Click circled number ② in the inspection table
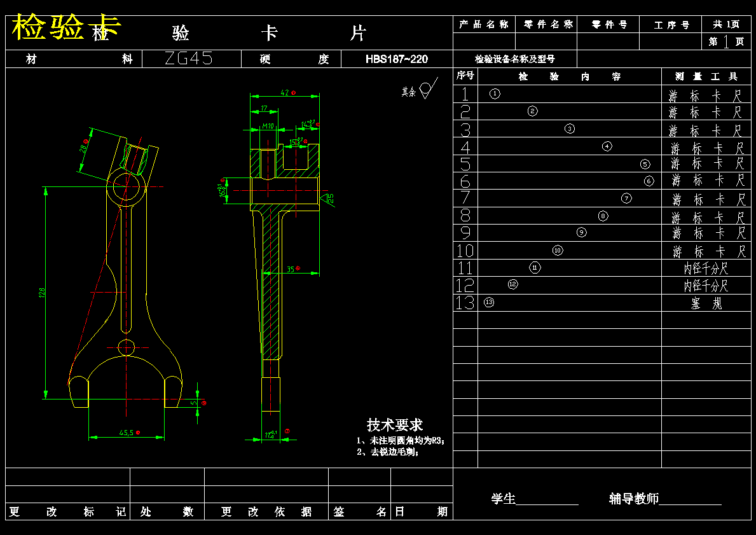The image size is (756, 535). pyautogui.click(x=532, y=111)
